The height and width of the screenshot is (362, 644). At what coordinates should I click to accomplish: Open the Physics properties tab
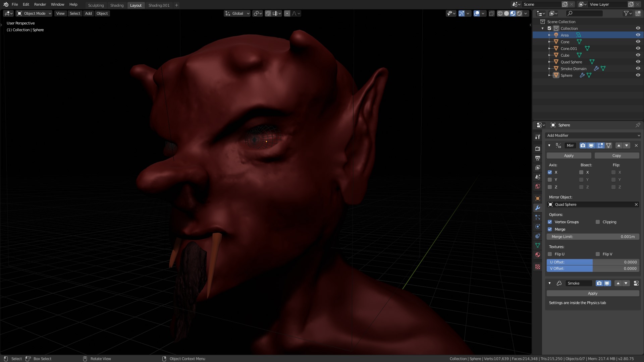click(538, 227)
